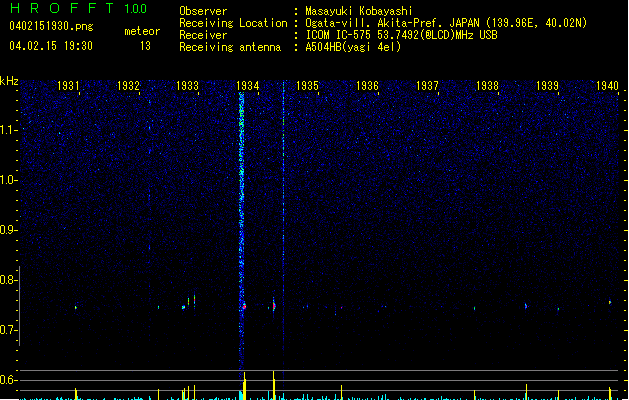Click the 1934 time axis marker
Screen dimensions: 629x400
coord(248,85)
